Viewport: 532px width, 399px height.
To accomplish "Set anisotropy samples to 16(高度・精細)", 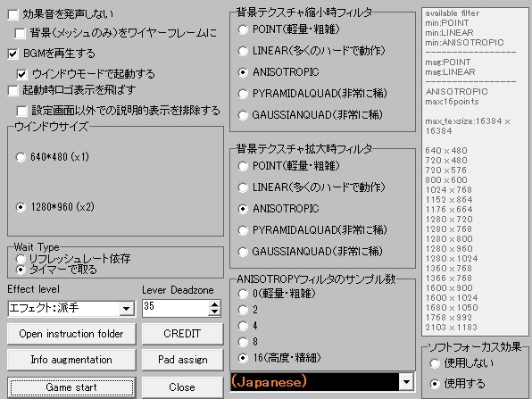I will [243, 358].
